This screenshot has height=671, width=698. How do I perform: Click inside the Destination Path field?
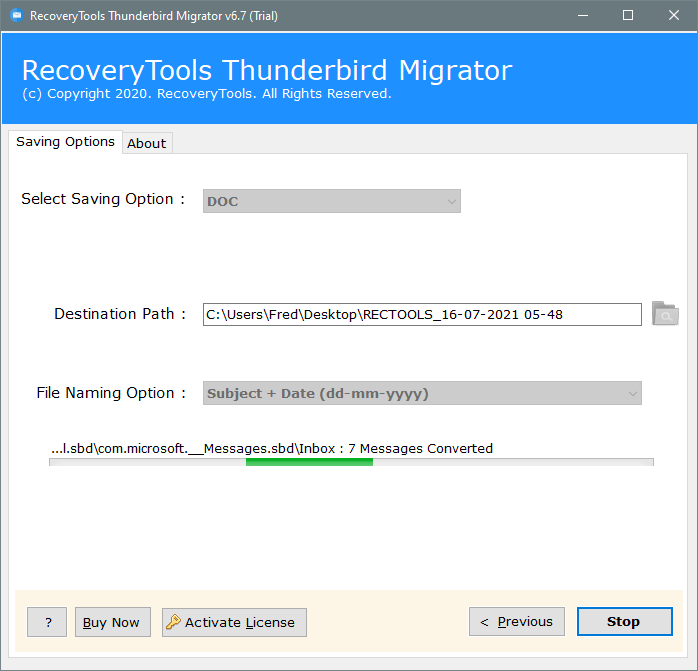[422, 314]
